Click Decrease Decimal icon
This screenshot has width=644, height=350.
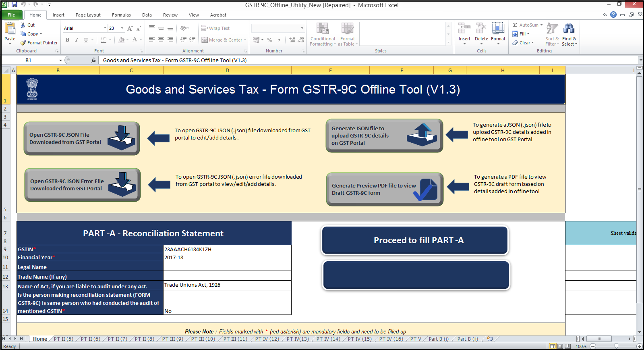coord(301,40)
